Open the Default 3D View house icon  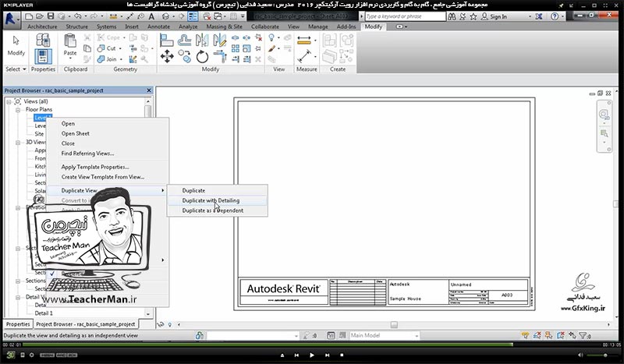pos(165,16)
